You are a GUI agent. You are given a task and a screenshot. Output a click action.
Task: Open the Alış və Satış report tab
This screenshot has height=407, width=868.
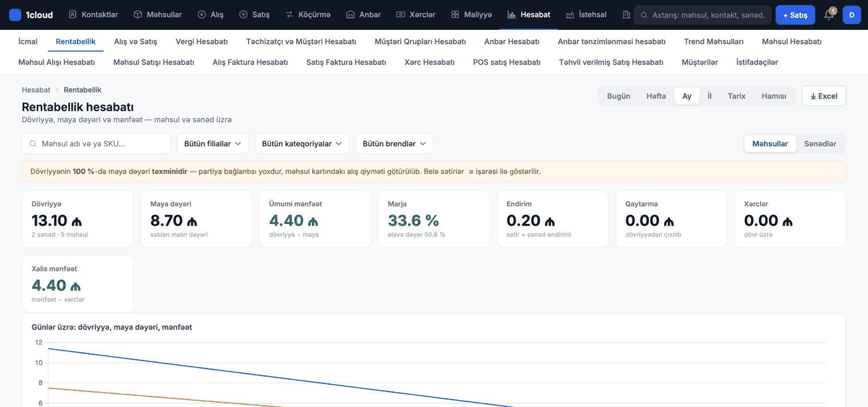(136, 42)
